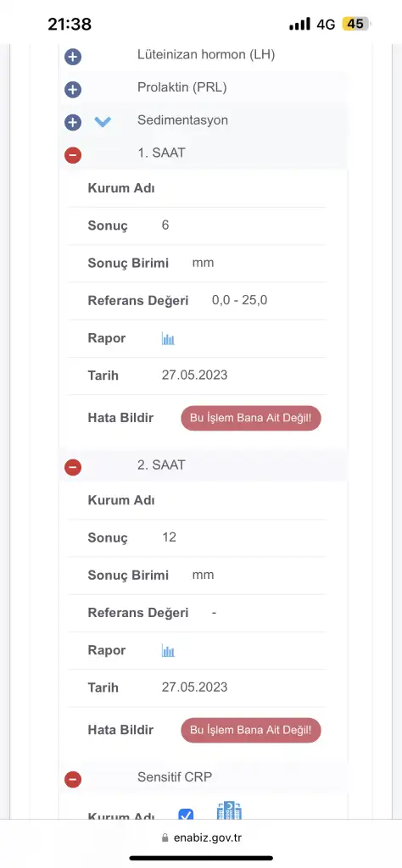The width and height of the screenshot is (402, 868).
Task: Tap the clock showing 21:38
Action: pyautogui.click(x=70, y=24)
